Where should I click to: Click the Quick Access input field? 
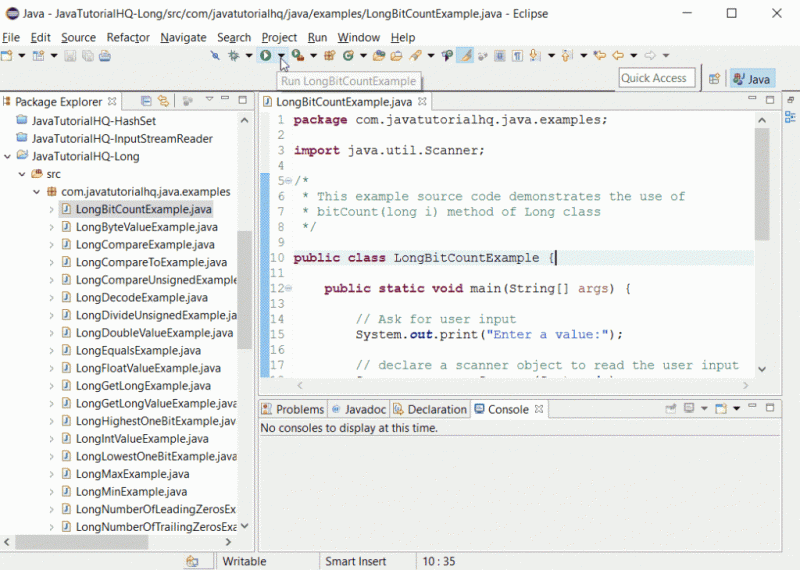(657, 78)
